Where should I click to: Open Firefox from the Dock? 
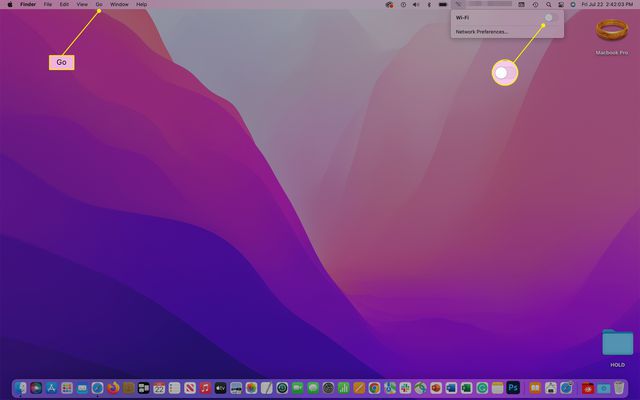point(113,387)
